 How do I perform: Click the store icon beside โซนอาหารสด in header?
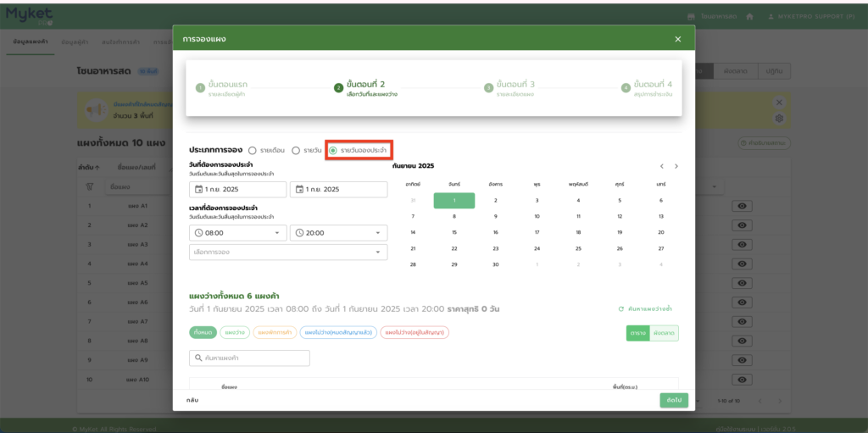click(x=691, y=17)
